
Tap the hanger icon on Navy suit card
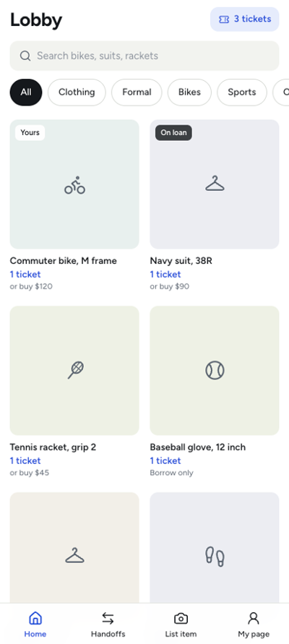click(x=215, y=184)
